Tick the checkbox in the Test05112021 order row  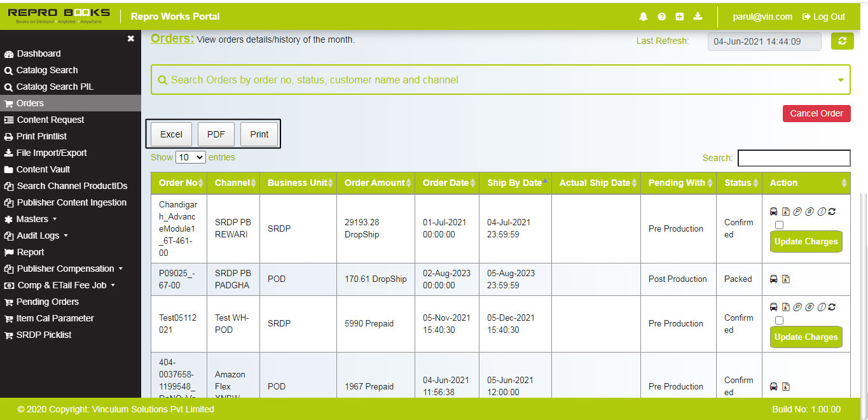pyautogui.click(x=779, y=320)
